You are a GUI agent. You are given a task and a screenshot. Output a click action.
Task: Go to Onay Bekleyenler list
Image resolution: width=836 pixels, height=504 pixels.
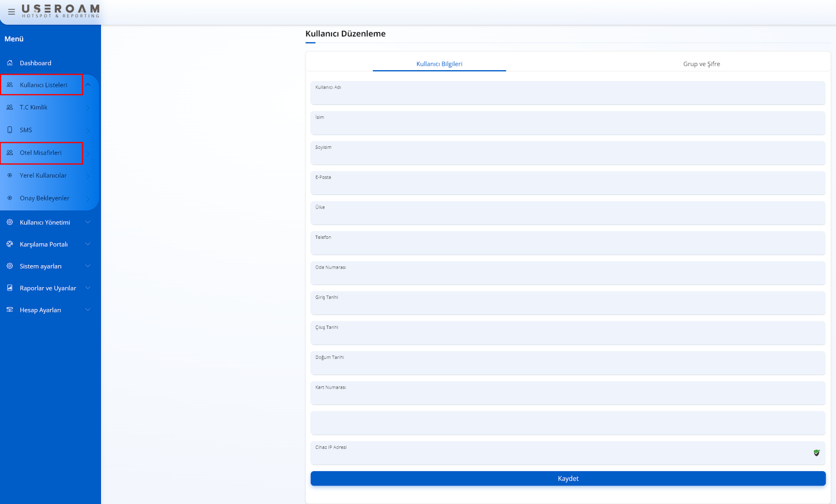[x=44, y=198]
